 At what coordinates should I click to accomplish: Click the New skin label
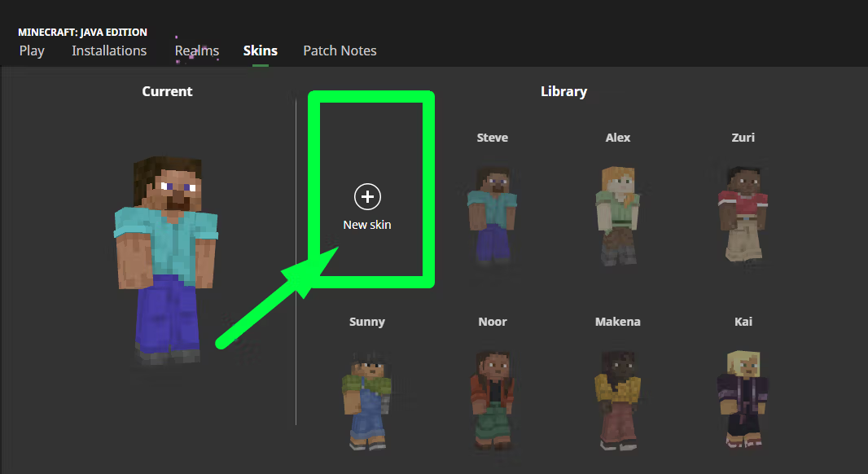click(x=367, y=225)
